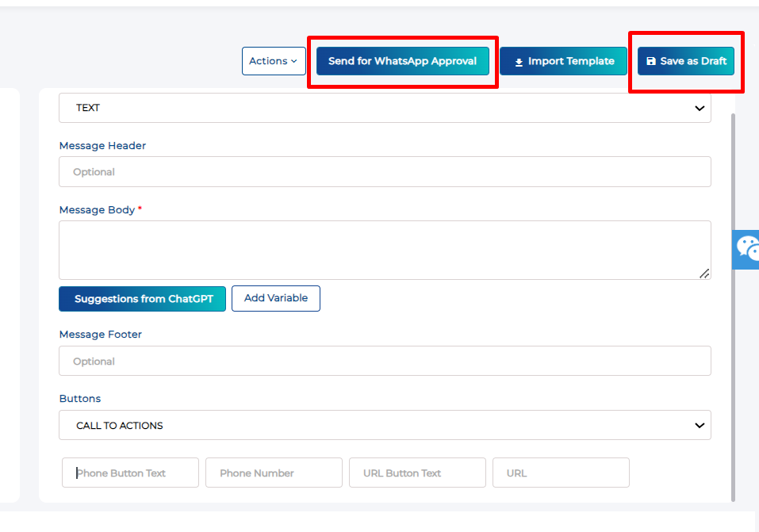Click the download icon on Import Template
The height and width of the screenshot is (532, 759).
click(x=519, y=62)
